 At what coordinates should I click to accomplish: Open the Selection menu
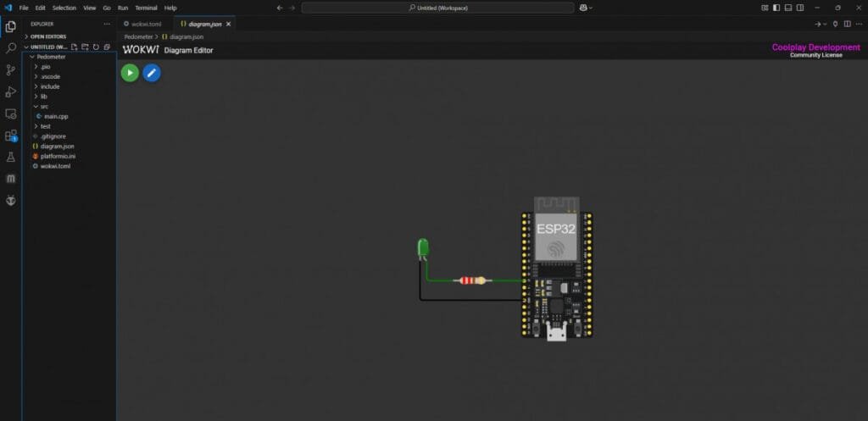(x=64, y=8)
